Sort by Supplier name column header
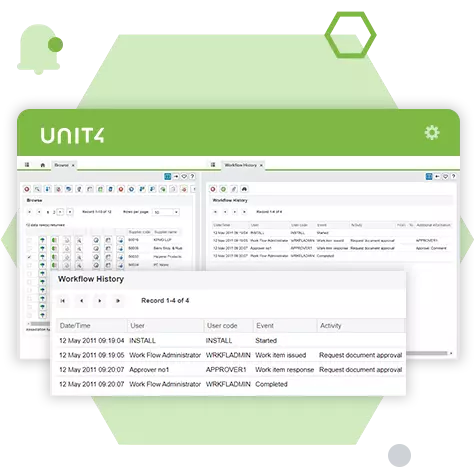 tap(166, 232)
